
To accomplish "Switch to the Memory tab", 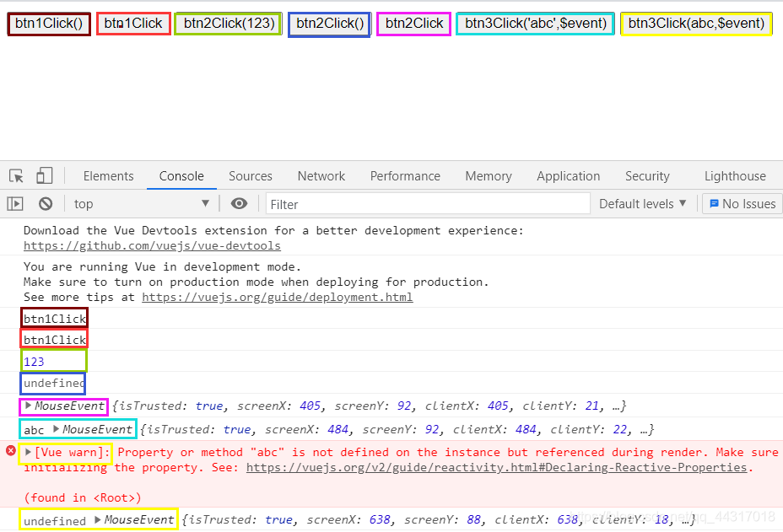I will [x=489, y=176].
